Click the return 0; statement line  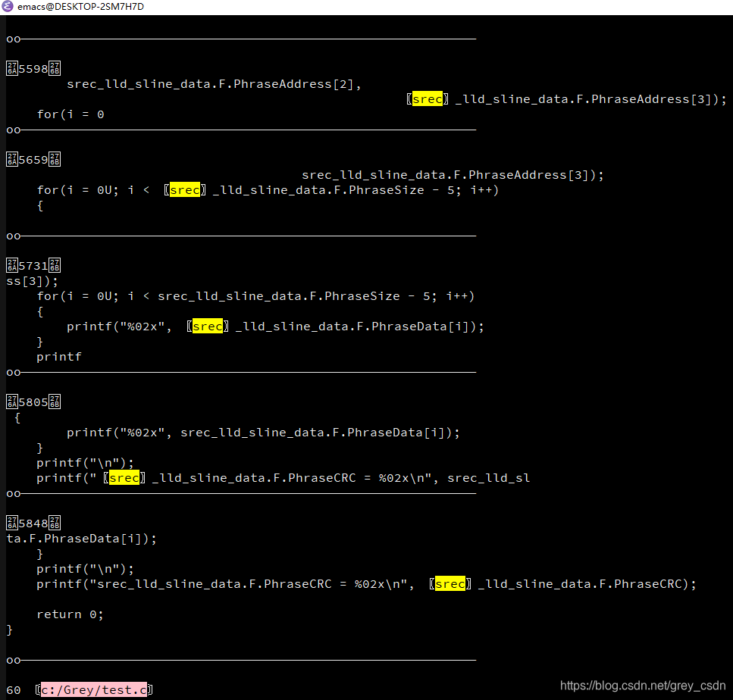coord(70,614)
